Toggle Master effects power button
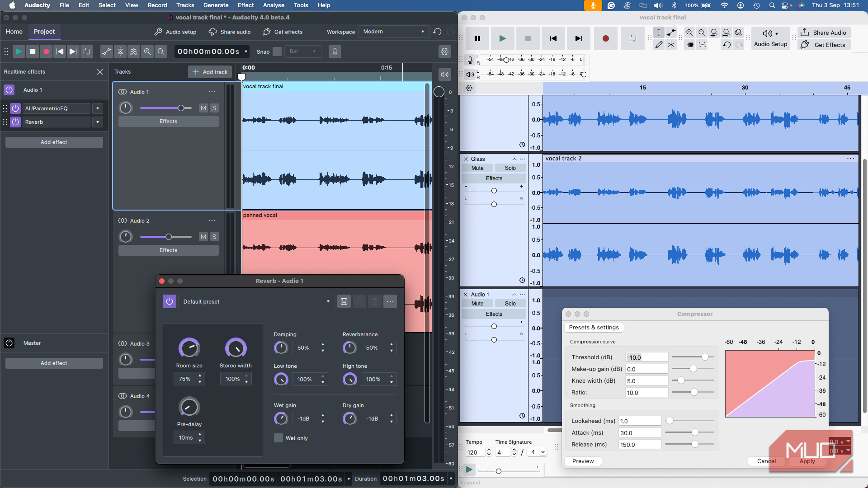868x488 pixels. 9,343
